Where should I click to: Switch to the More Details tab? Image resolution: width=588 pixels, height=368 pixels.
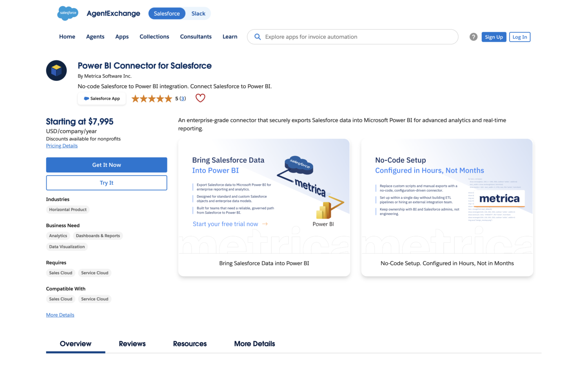click(254, 344)
